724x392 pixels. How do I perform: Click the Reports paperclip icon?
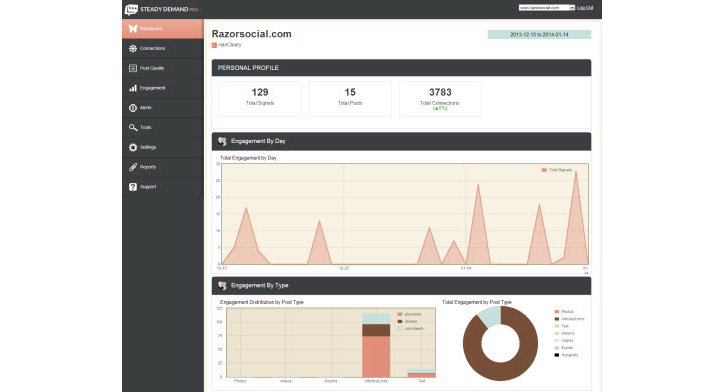tap(133, 167)
